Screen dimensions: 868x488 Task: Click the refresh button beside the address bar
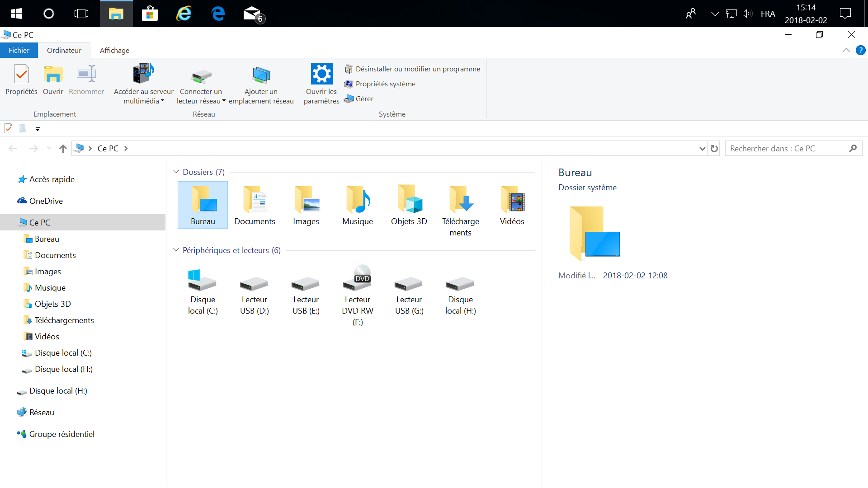[714, 149]
